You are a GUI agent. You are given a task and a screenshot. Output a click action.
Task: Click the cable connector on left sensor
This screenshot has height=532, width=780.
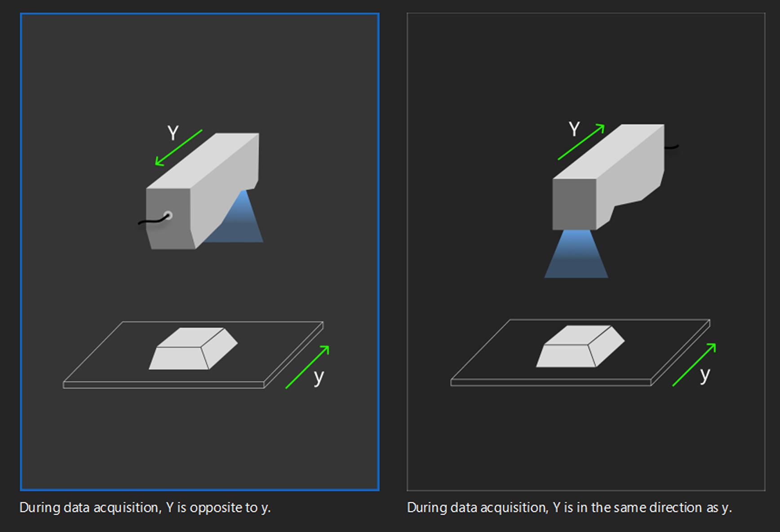tap(168, 215)
